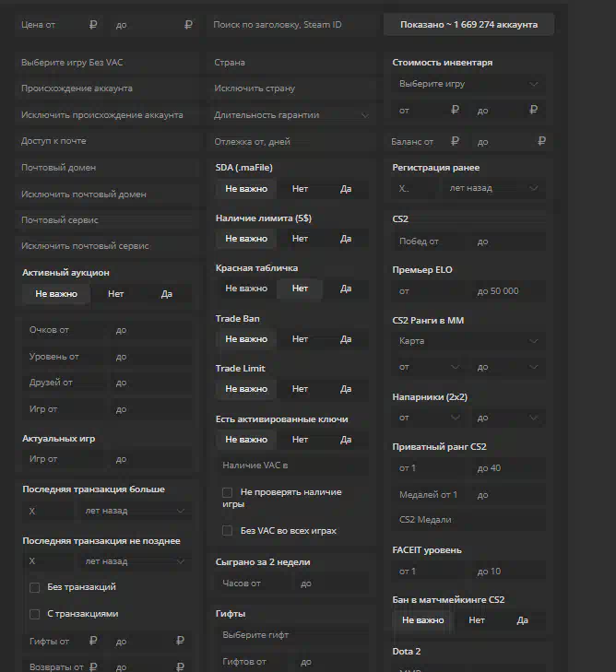
Task: Enable 'Не проверять наличие игры' checkbox
Action: click(227, 492)
